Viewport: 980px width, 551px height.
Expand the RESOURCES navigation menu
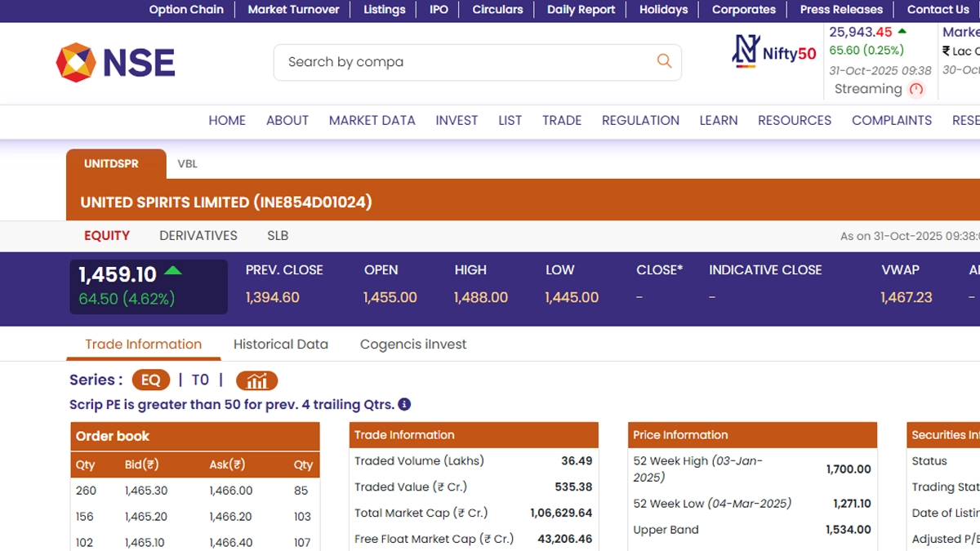[x=794, y=120]
